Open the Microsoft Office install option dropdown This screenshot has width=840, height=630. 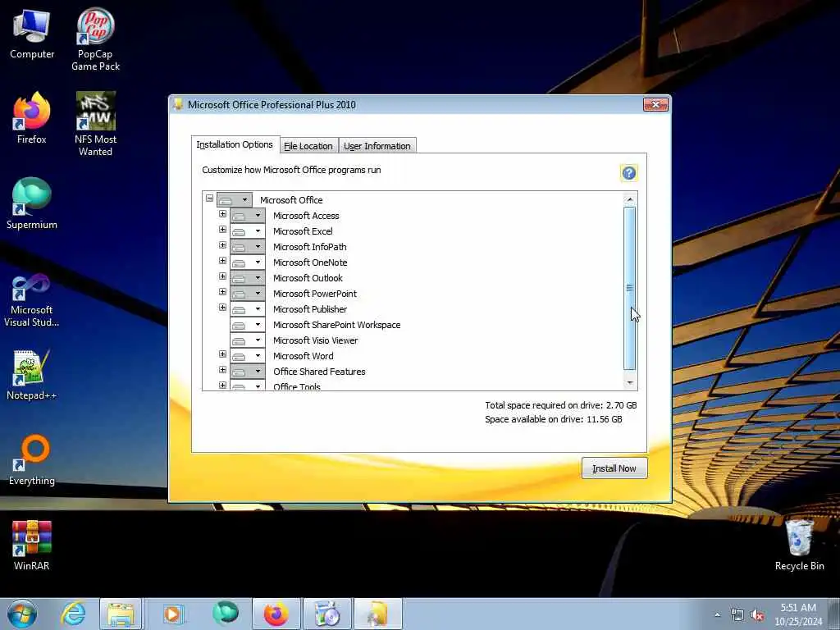coord(234,200)
